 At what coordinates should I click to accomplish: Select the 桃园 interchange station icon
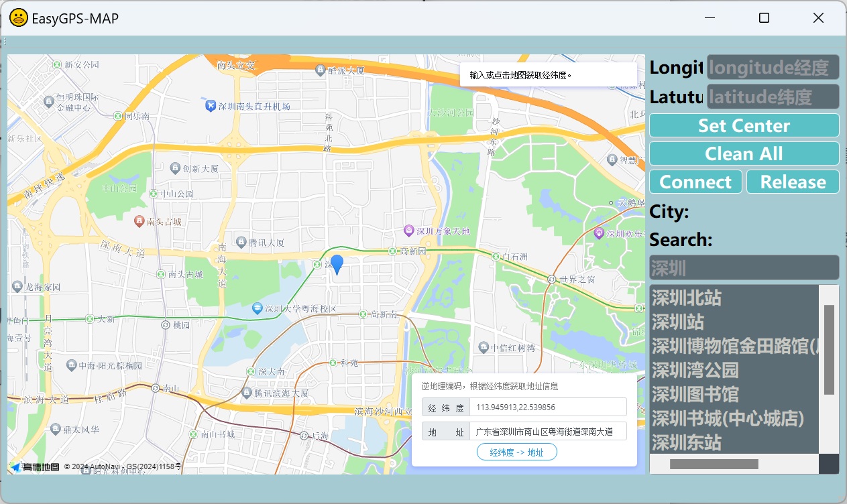coord(166,324)
